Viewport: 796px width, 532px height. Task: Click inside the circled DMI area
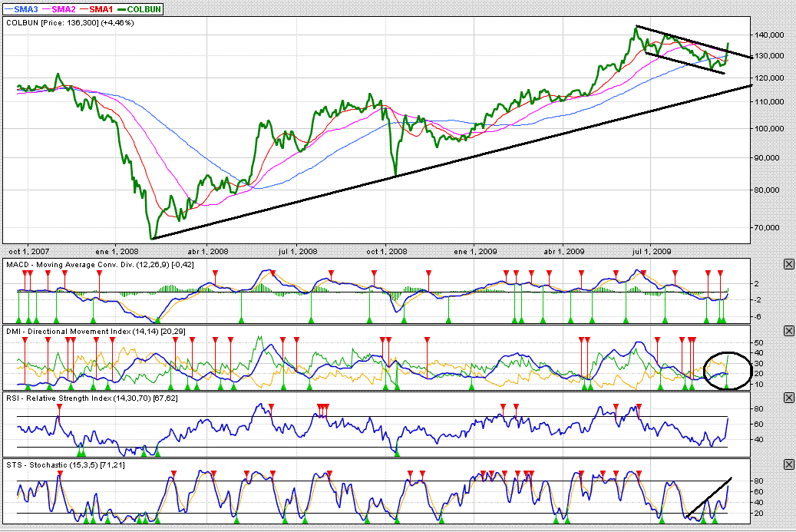pyautogui.click(x=725, y=370)
